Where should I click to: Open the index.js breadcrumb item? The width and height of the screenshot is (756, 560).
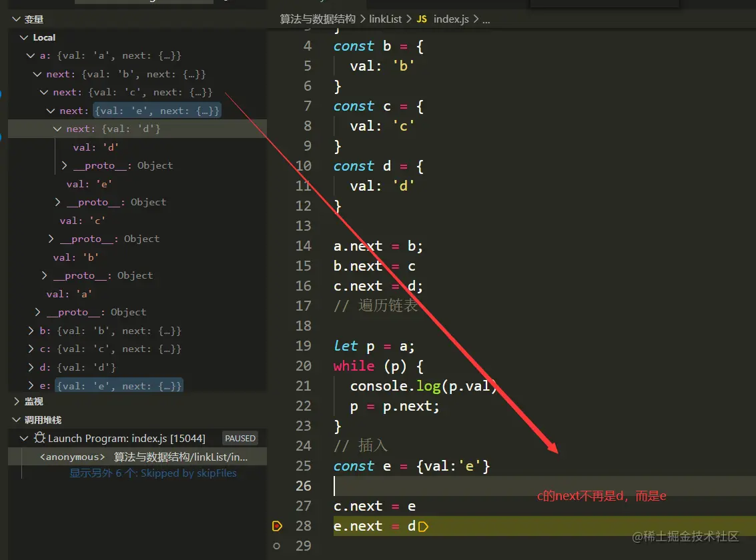[x=451, y=19]
